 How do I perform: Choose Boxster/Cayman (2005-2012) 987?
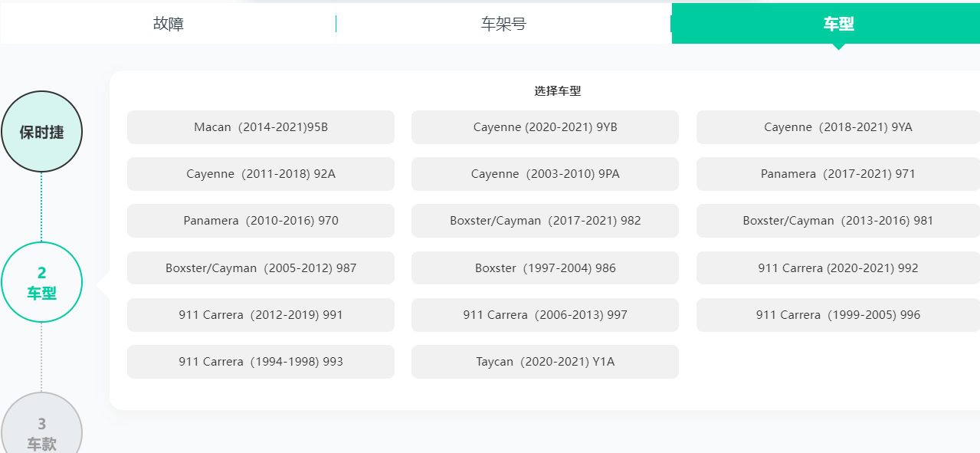(261, 268)
